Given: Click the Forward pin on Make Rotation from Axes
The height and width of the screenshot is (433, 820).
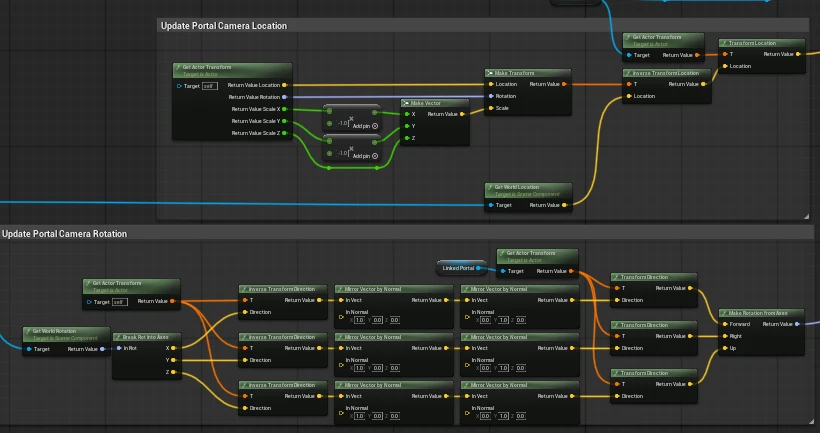Looking at the screenshot, I should point(725,324).
